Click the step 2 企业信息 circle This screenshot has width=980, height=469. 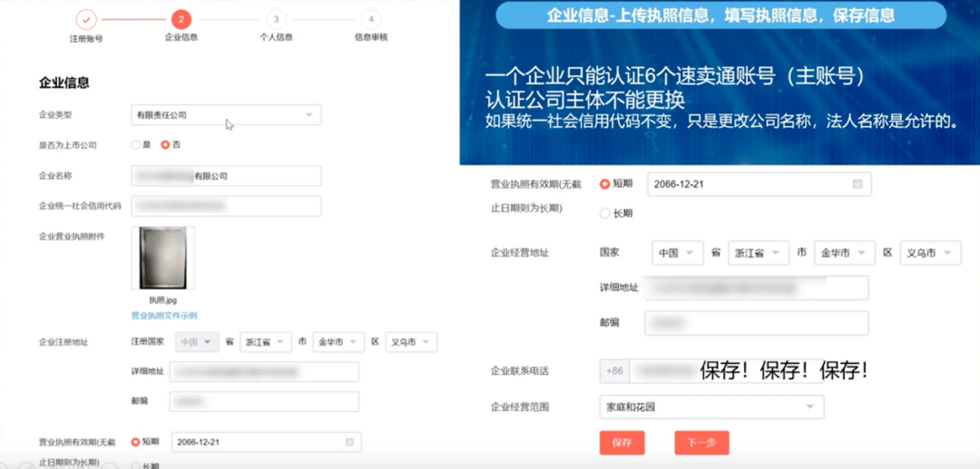181,19
